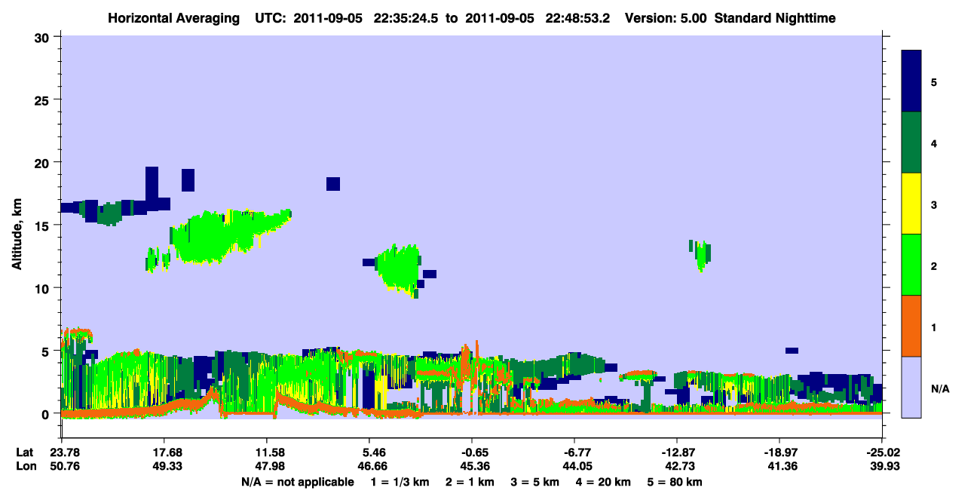
Task: Click the 15 km altitude tick label
Action: pyautogui.click(x=43, y=225)
